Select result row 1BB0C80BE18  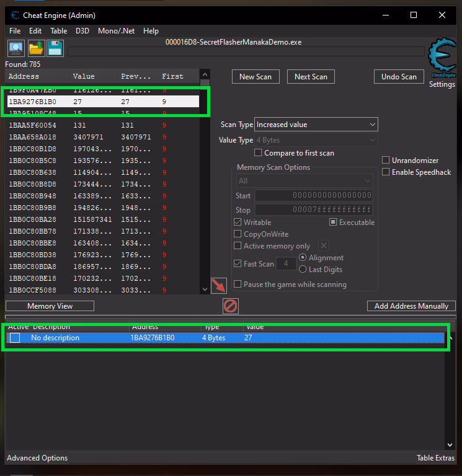[104, 278]
